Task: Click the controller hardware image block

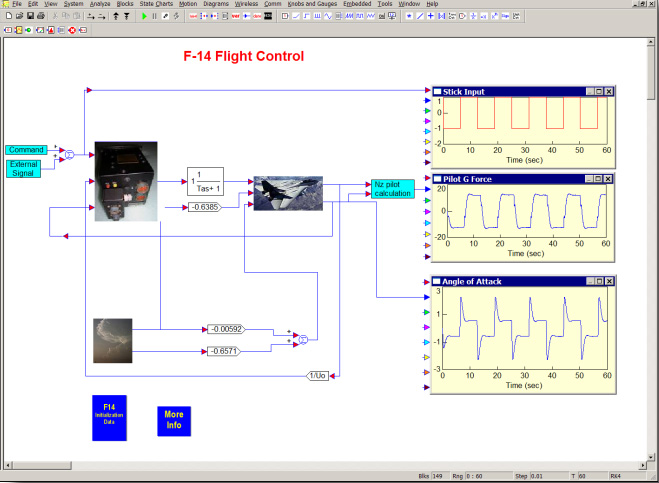Action: point(126,181)
